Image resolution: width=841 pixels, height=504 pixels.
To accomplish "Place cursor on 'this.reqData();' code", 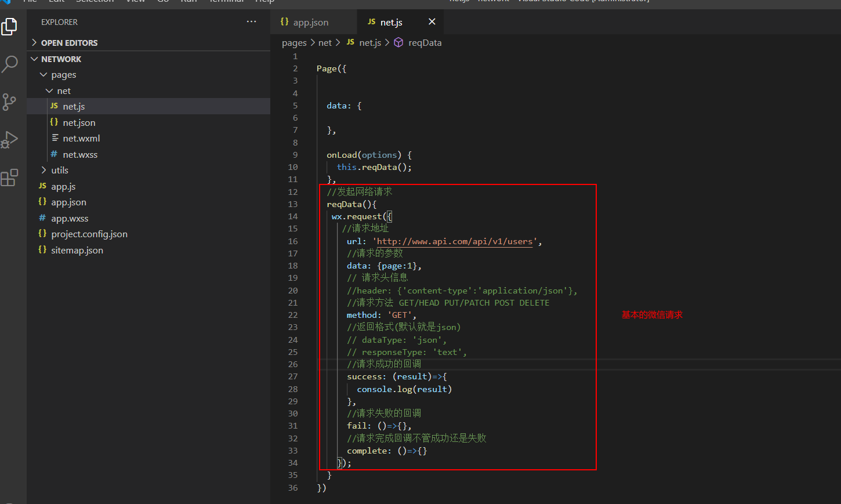I will coord(374,168).
